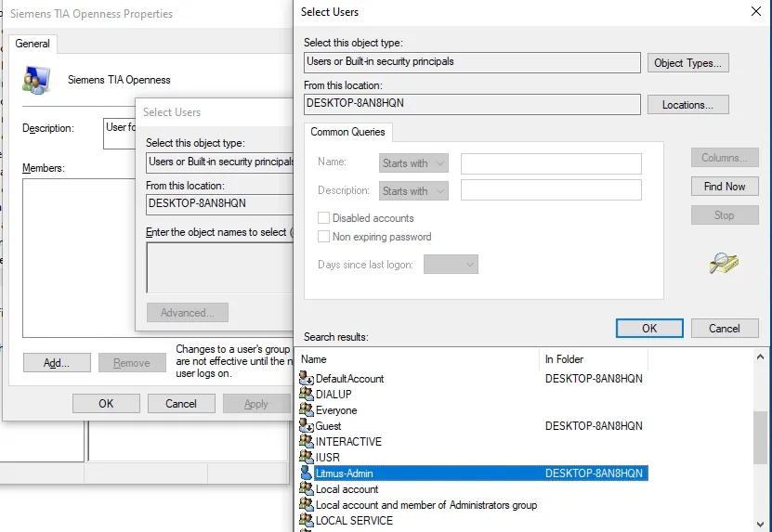
Task: Select the DefaultAccount row text
Action: (349, 379)
